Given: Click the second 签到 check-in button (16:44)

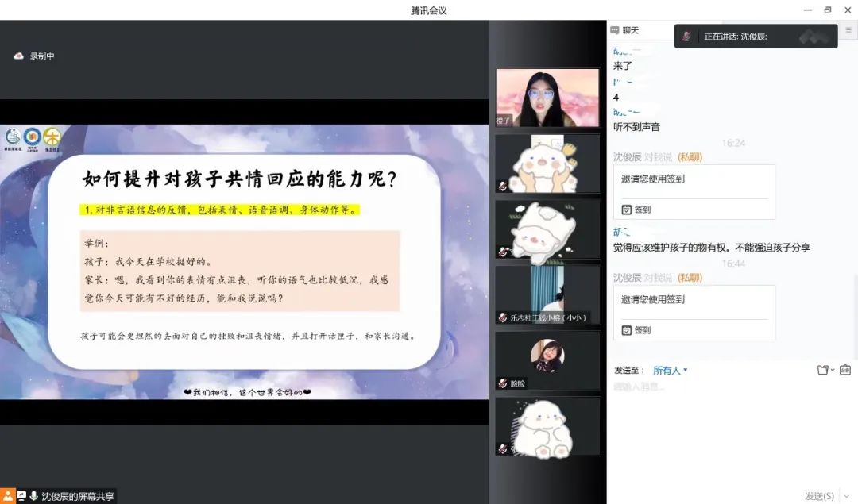Looking at the screenshot, I should click(x=636, y=330).
